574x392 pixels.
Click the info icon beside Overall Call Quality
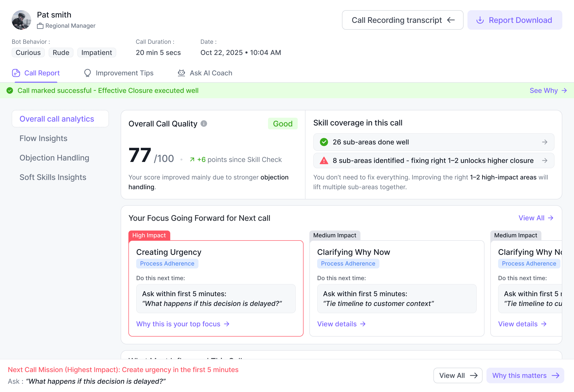[x=204, y=124]
